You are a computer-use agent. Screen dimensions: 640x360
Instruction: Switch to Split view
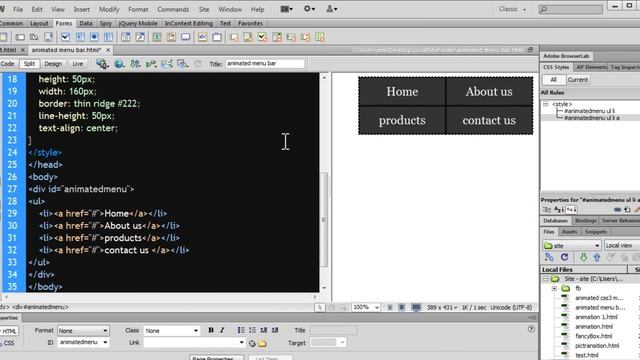coord(29,64)
